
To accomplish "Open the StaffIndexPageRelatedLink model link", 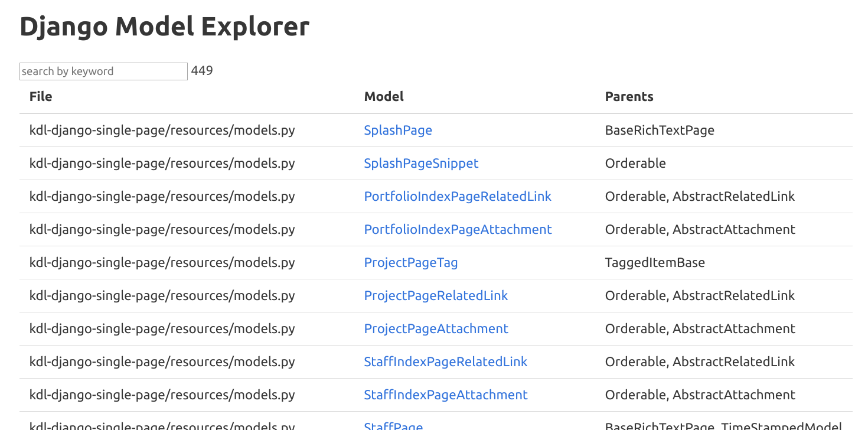I will [446, 362].
